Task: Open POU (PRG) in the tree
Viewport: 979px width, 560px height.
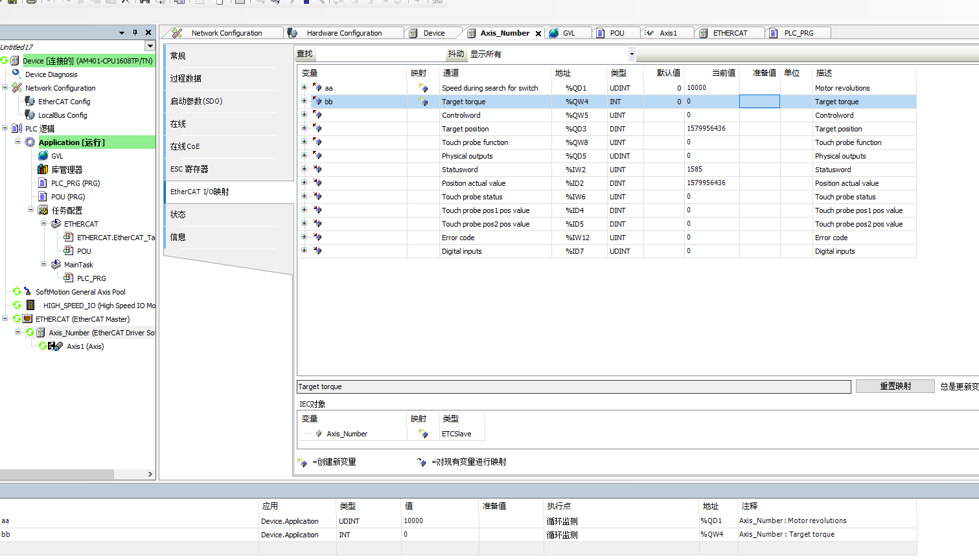Action: 68,197
